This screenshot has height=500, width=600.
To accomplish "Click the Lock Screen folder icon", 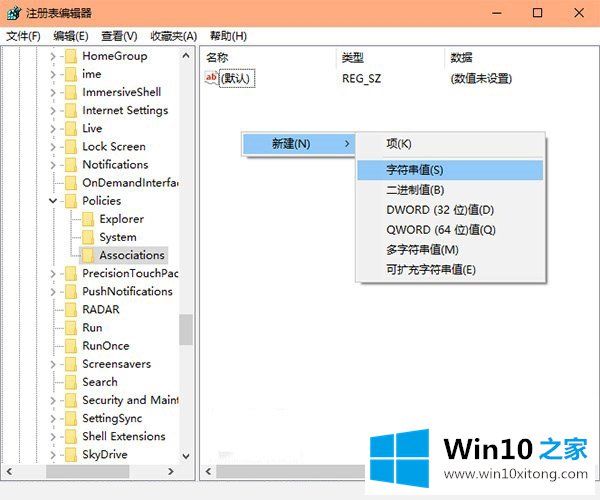I will [x=71, y=147].
